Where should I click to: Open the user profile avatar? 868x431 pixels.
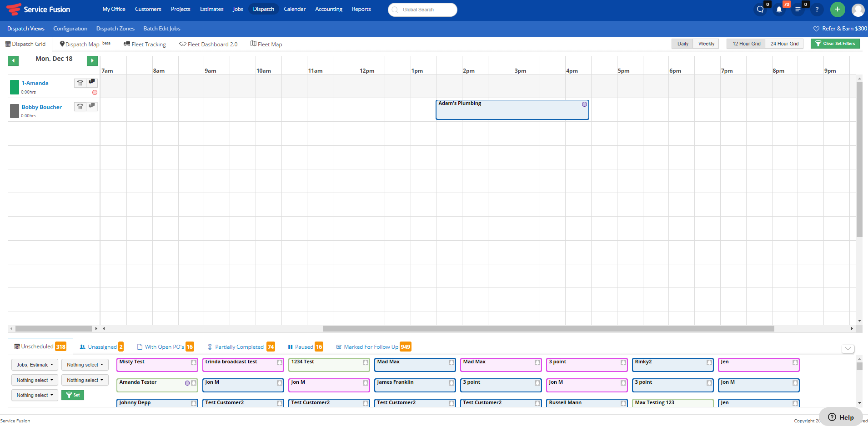click(x=858, y=10)
